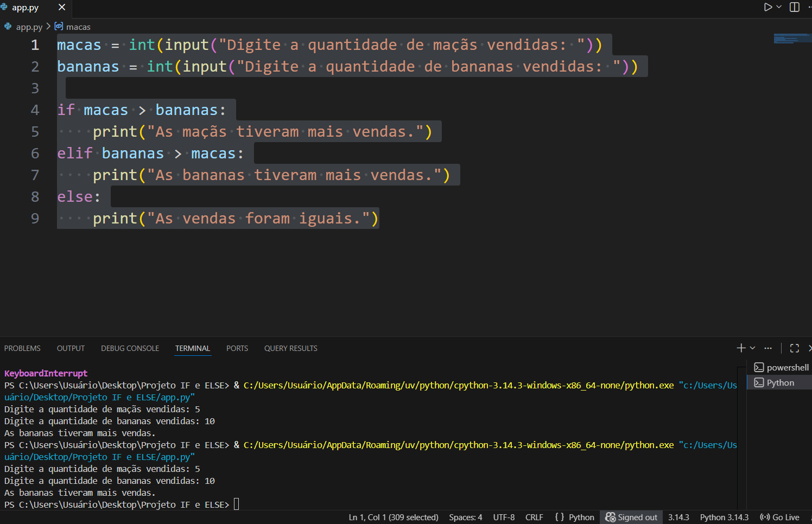
Task: Select the Python terminal instance
Action: [780, 382]
